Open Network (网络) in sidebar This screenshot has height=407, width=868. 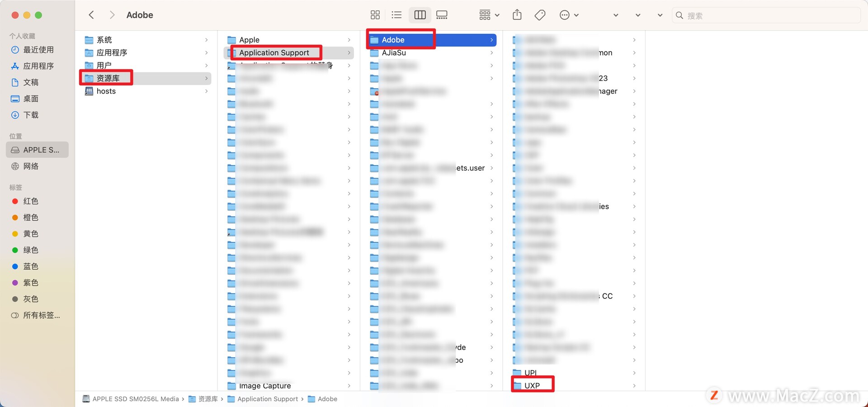pos(38,166)
